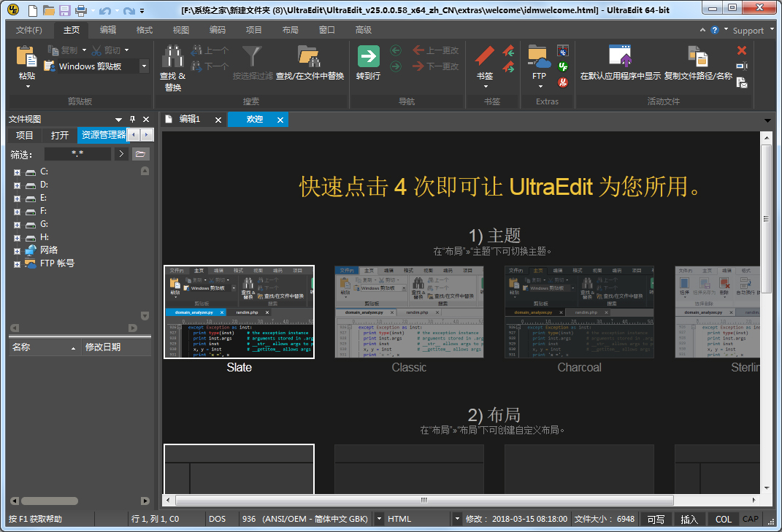This screenshot has height=532, width=782.
Task: Launch UltraFinder green UF icon
Action: pos(563,66)
